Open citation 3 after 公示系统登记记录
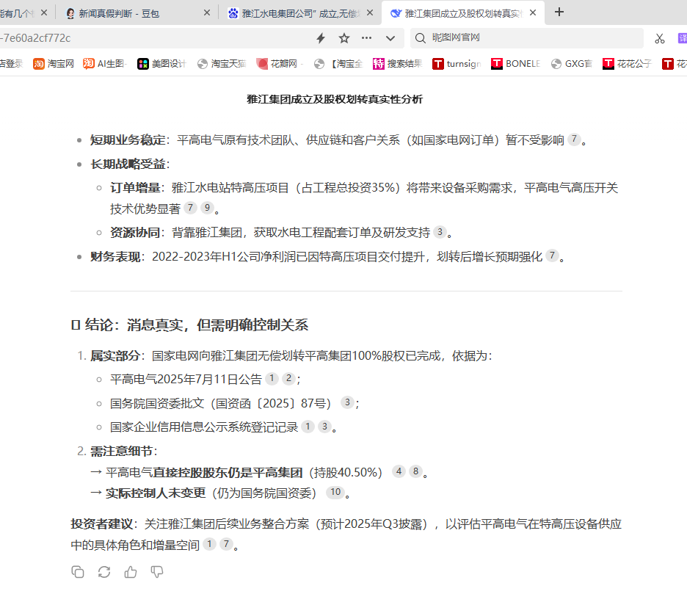Image resolution: width=687 pixels, height=616 pixels. click(324, 427)
